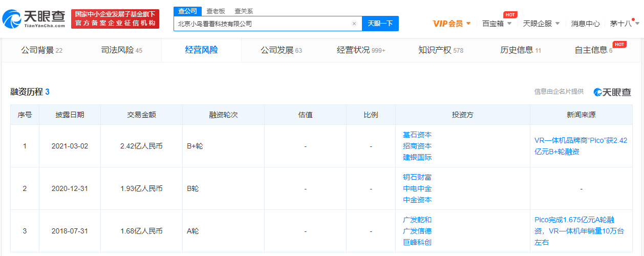Select the date cell 2018-07-31
The height and width of the screenshot is (256, 644).
click(70, 231)
